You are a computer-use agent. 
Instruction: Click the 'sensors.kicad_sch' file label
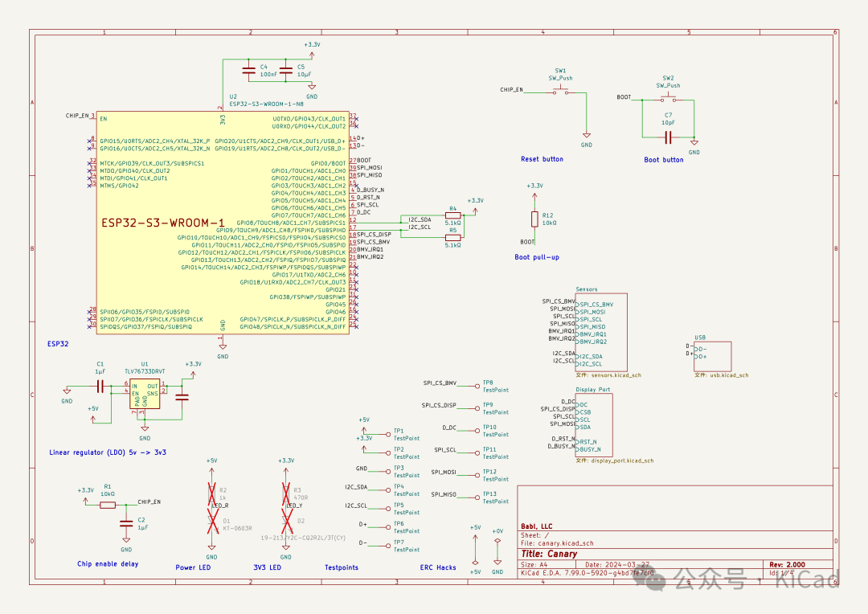pyautogui.click(x=608, y=375)
